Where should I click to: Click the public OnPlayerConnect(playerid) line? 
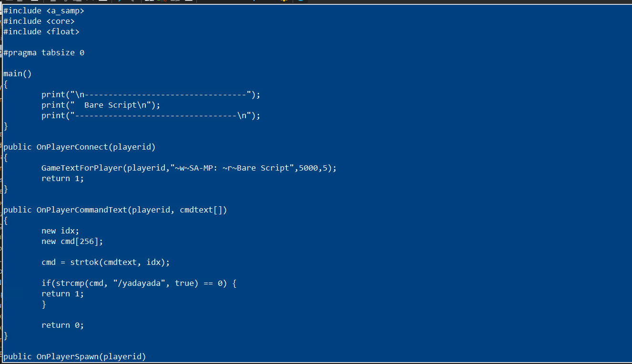click(x=79, y=147)
